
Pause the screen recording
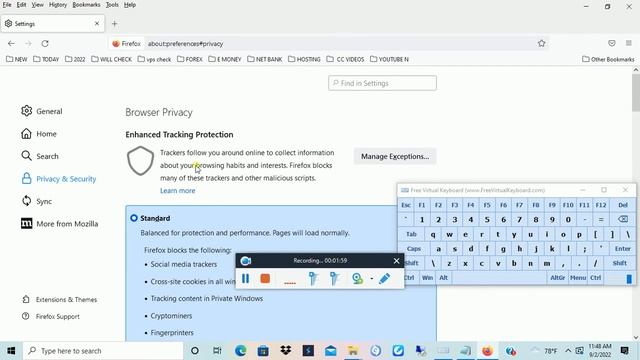(245, 278)
